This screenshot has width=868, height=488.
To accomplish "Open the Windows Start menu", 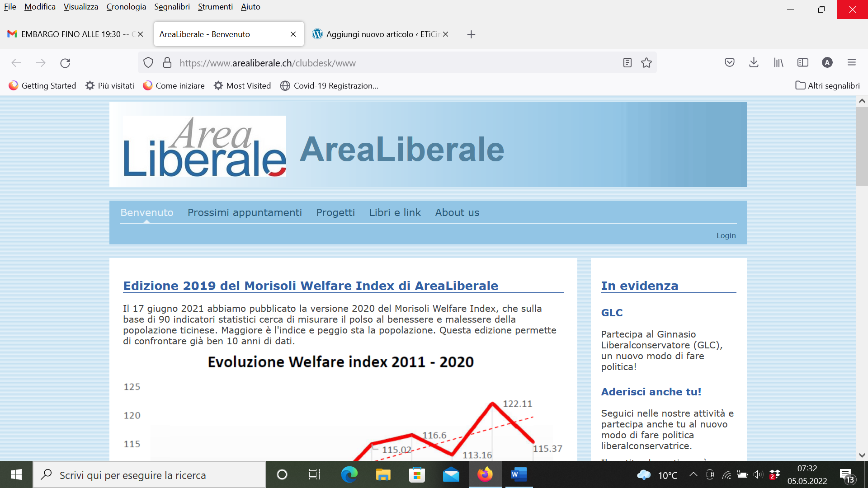I will pos(16,474).
